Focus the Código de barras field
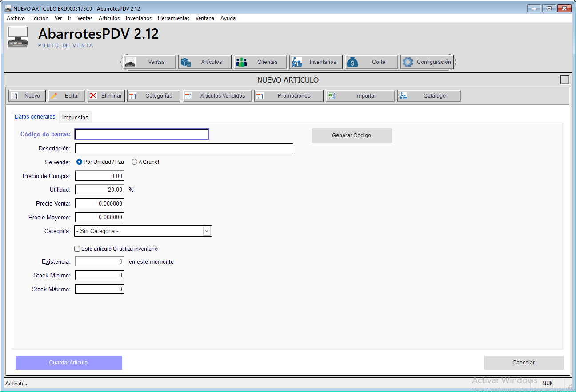 [x=142, y=134]
